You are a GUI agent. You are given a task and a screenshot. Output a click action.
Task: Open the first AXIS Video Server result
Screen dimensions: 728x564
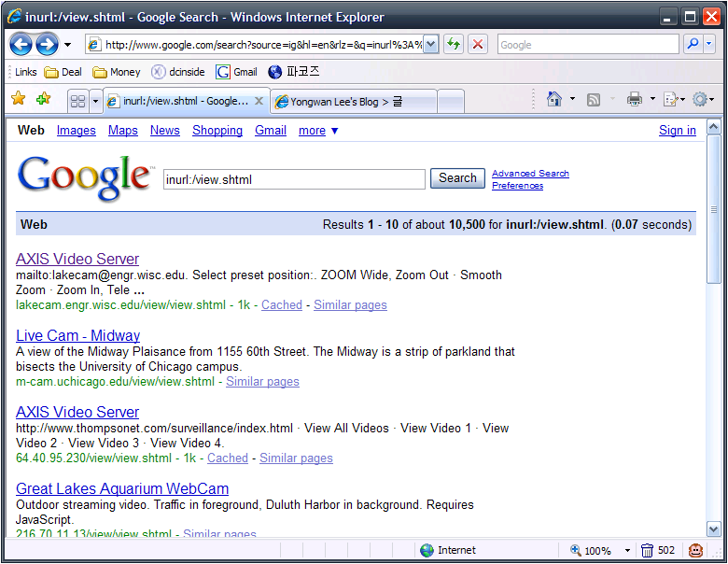pos(77,259)
